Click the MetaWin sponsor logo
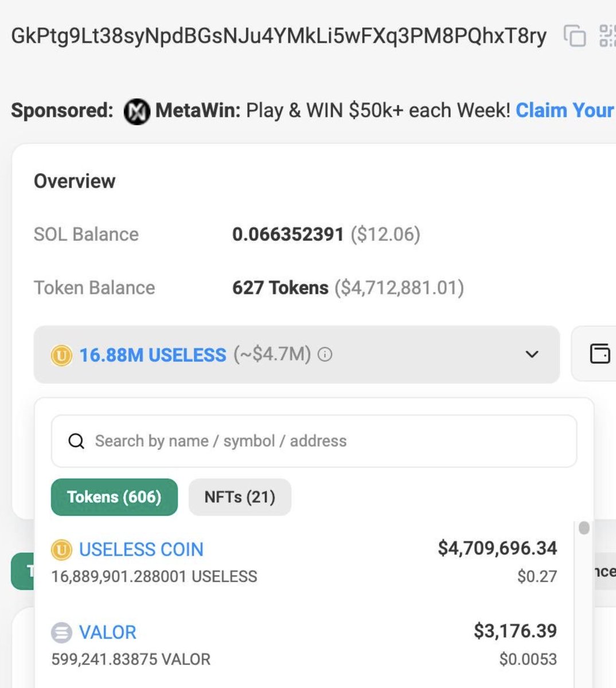Image resolution: width=616 pixels, height=688 pixels. (x=137, y=111)
